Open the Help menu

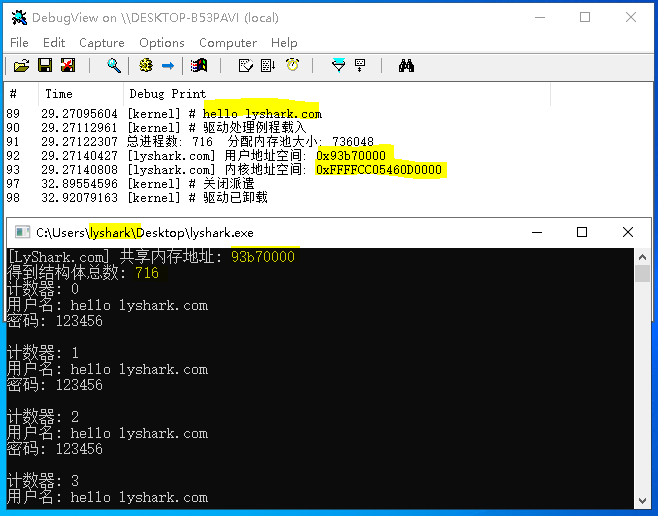pos(284,43)
